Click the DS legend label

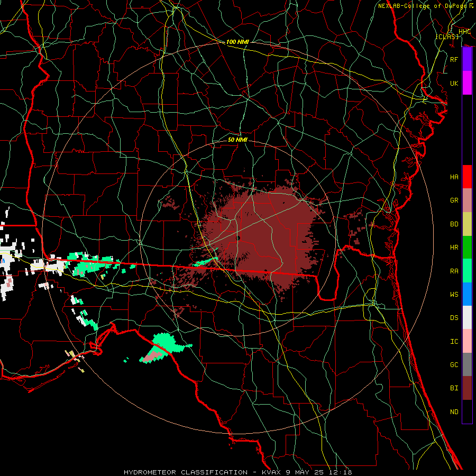[454, 317]
